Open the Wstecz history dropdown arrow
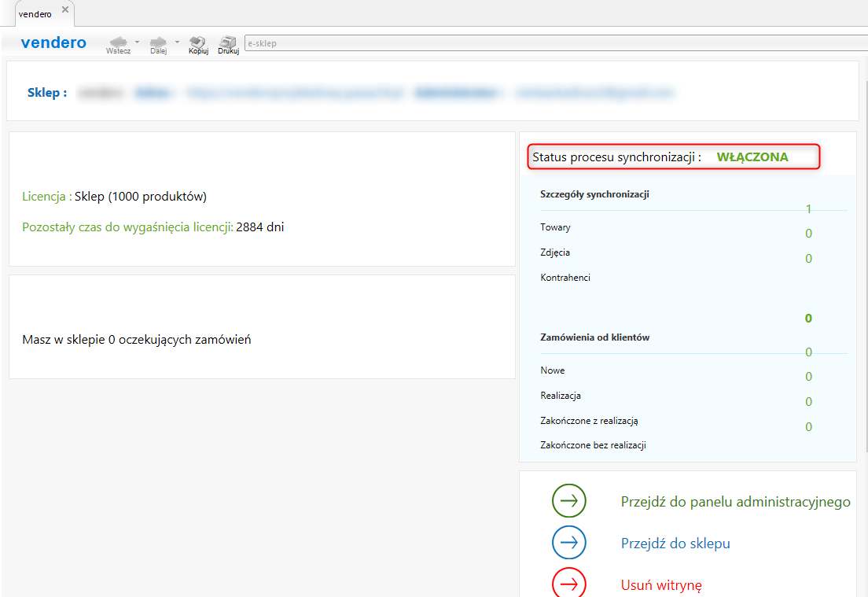The width and height of the screenshot is (868, 597). pyautogui.click(x=137, y=42)
